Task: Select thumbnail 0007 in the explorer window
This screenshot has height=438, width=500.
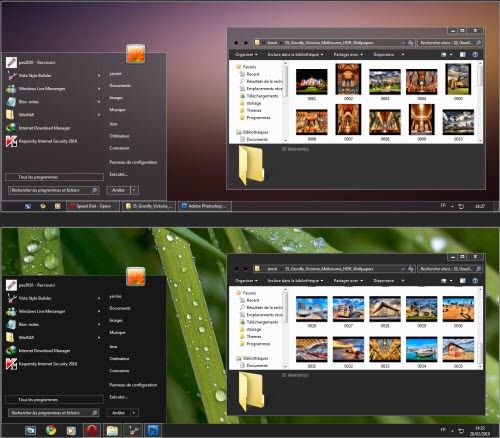Action: tap(348, 119)
